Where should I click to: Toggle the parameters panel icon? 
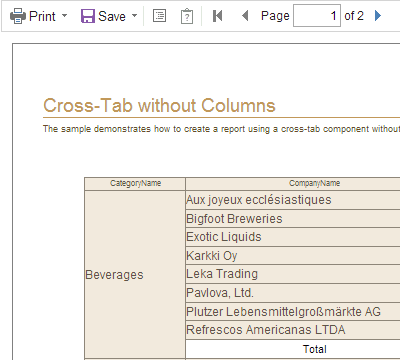pos(187,16)
